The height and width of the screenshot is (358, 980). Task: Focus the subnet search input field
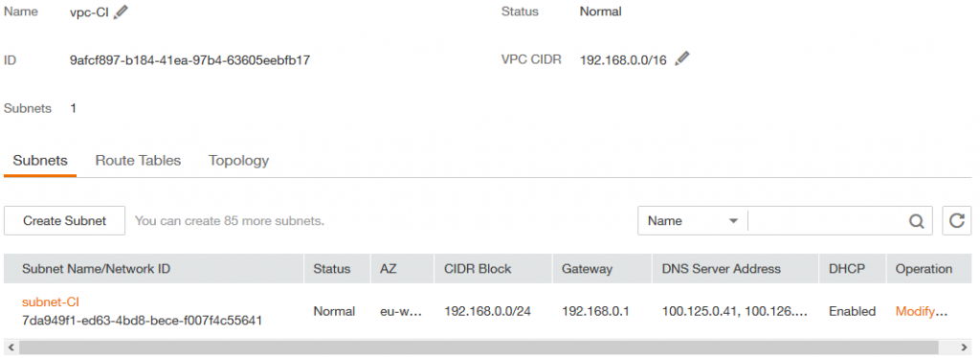click(828, 220)
